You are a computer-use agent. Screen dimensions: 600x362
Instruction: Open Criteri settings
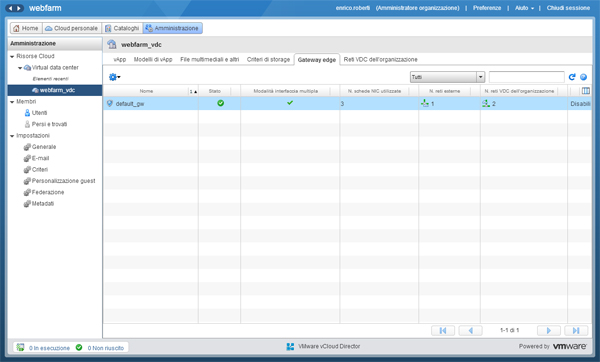pyautogui.click(x=40, y=170)
